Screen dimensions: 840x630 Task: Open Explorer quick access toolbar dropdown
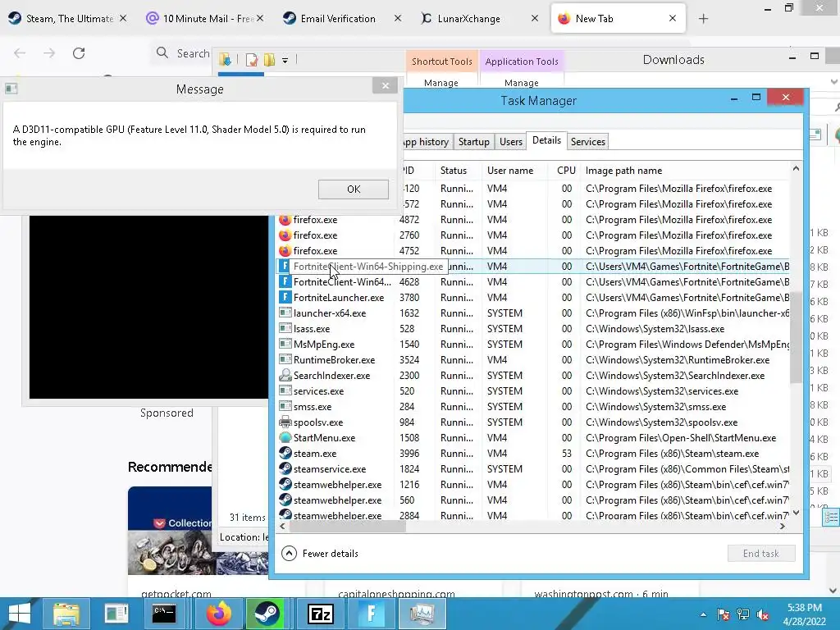[285, 61]
